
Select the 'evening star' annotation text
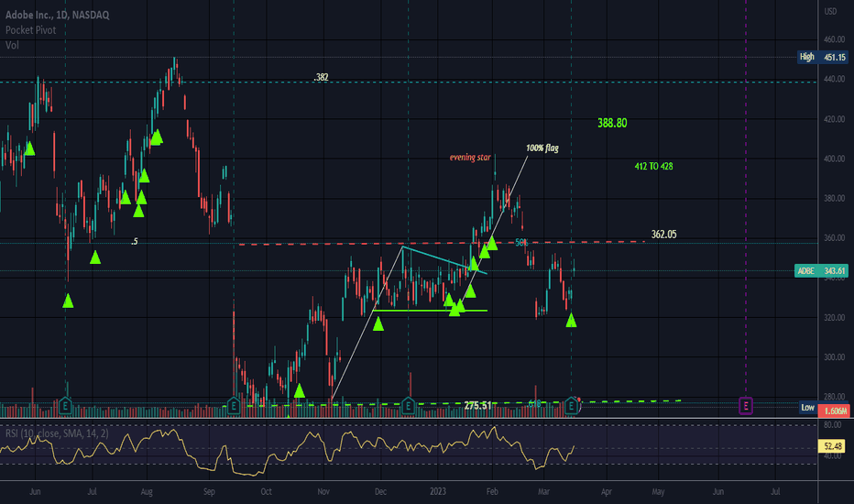pos(470,158)
